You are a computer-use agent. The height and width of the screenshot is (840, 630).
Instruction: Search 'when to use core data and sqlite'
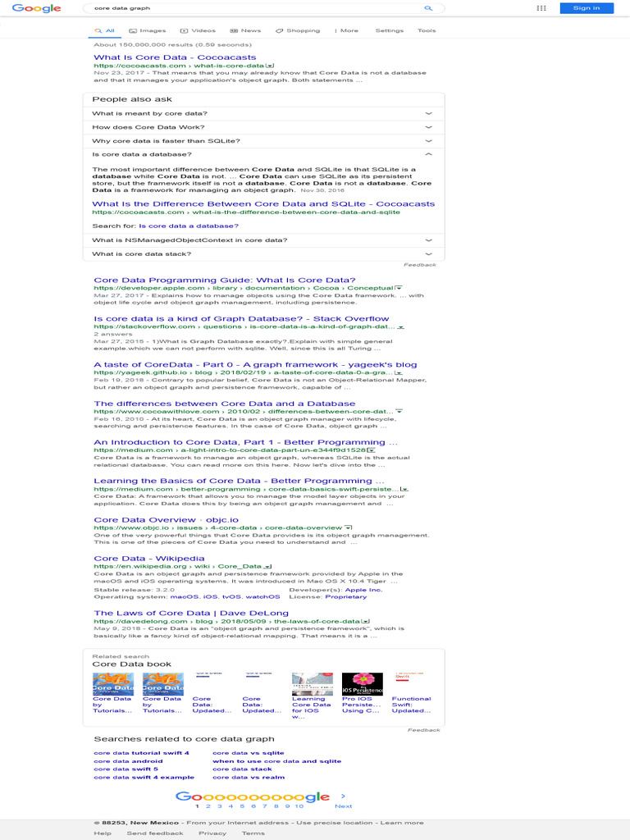pyautogui.click(x=277, y=761)
